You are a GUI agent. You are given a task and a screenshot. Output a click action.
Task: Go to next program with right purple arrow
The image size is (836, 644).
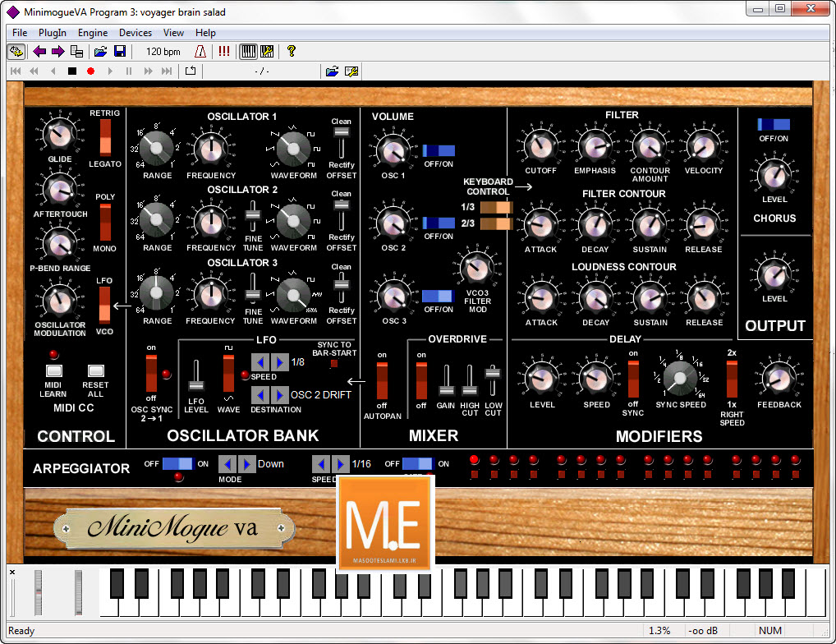(x=57, y=51)
